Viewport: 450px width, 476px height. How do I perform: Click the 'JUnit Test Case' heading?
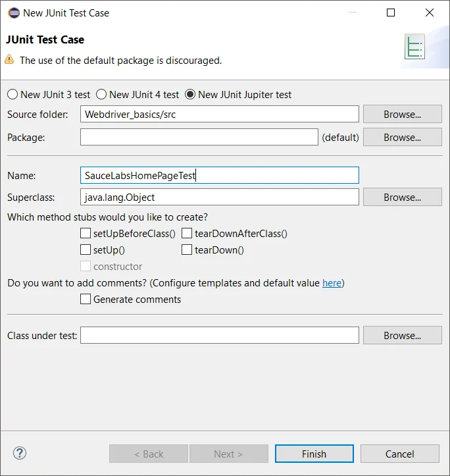[x=45, y=40]
